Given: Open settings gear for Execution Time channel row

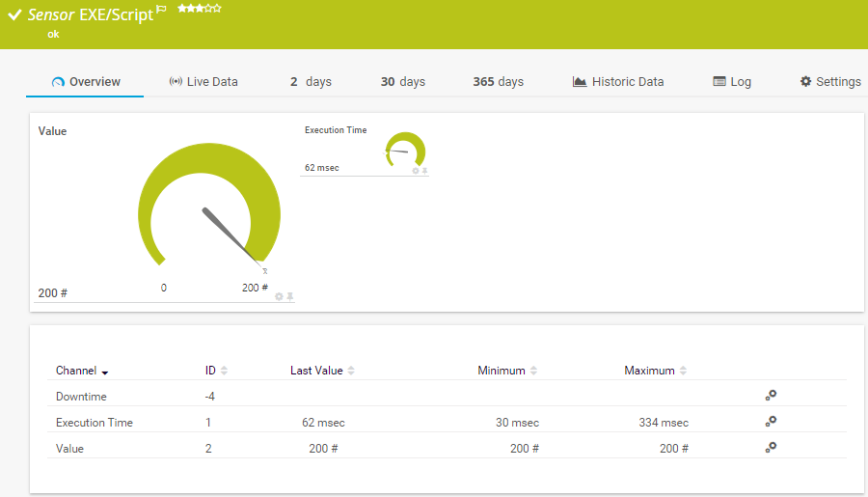Looking at the screenshot, I should pyautogui.click(x=771, y=421).
